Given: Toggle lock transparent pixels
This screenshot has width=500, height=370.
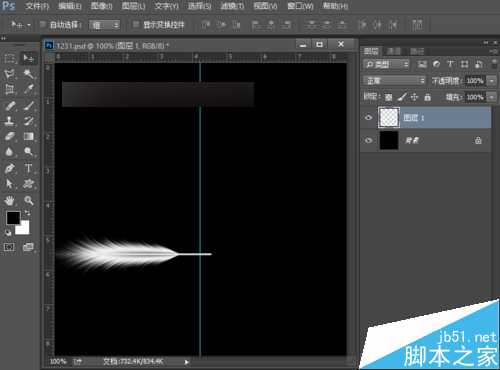Looking at the screenshot, I should (389, 97).
